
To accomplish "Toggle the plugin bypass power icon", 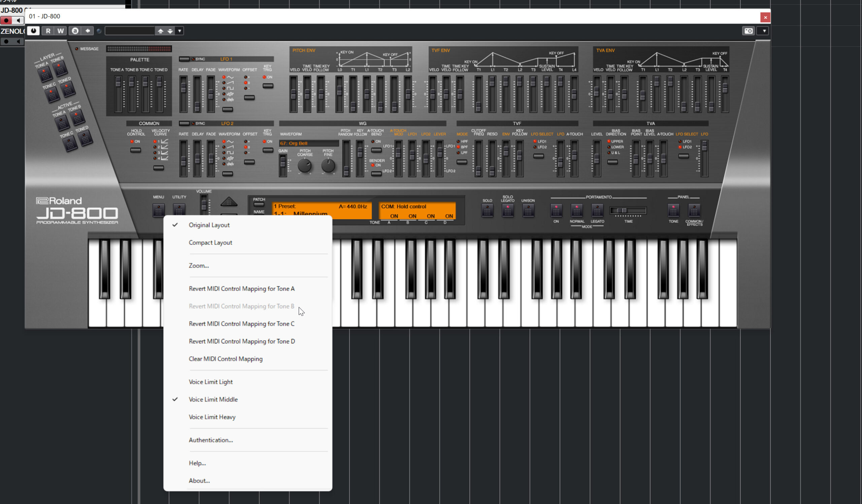I will 33,31.
